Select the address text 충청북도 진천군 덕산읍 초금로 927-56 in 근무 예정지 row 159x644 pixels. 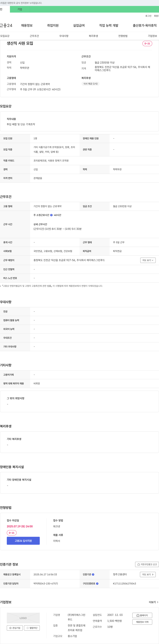click(54, 260)
